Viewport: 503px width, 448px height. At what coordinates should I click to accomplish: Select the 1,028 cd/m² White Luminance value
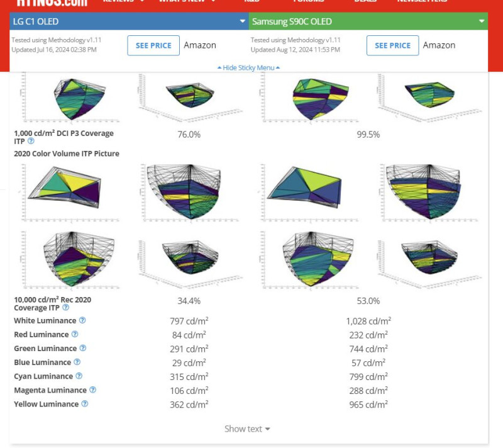click(368, 321)
